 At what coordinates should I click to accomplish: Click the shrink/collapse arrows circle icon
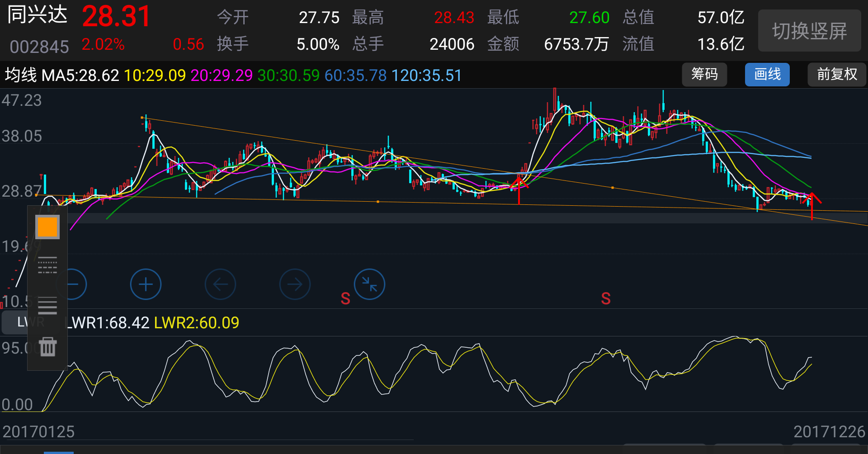coord(369,284)
